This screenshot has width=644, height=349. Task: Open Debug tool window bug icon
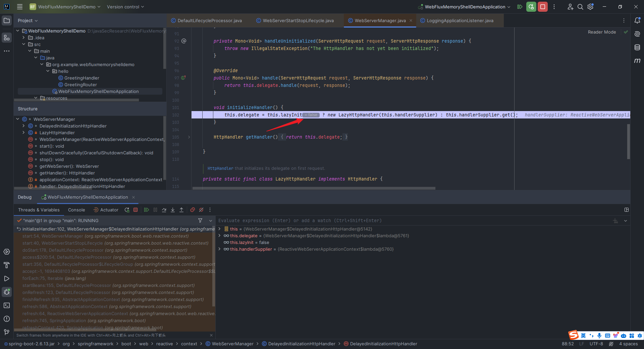[7, 292]
